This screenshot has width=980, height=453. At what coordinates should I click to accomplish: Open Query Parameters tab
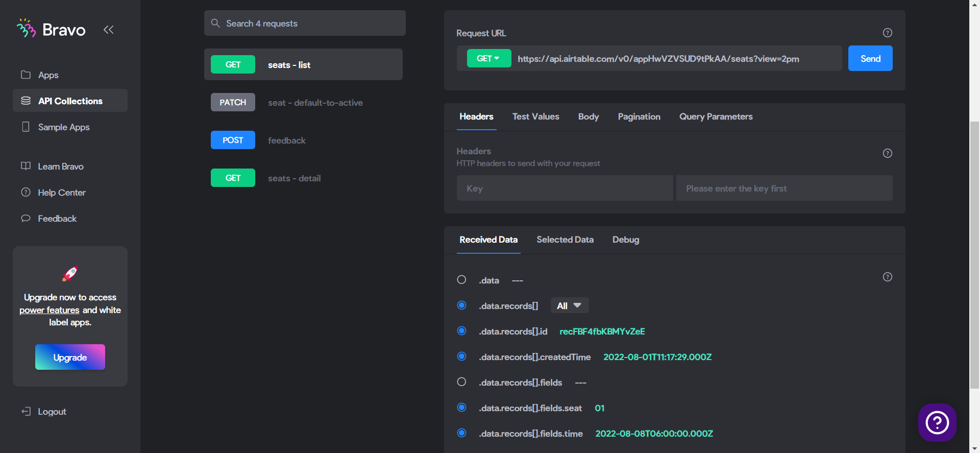click(x=716, y=116)
